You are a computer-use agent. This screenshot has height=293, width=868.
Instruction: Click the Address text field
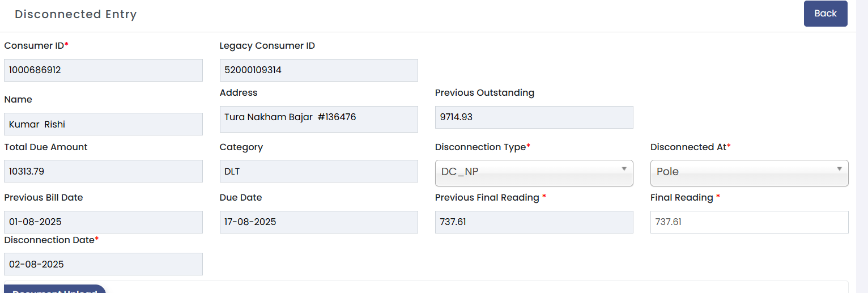tap(318, 118)
